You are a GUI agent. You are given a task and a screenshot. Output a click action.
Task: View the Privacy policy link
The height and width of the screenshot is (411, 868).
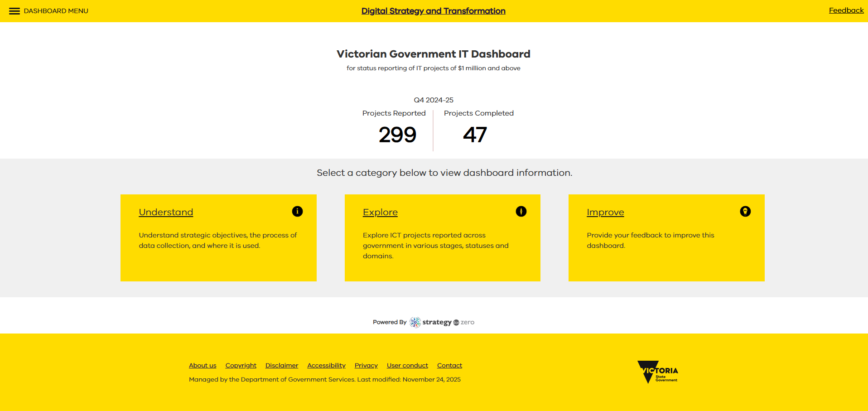tap(366, 365)
